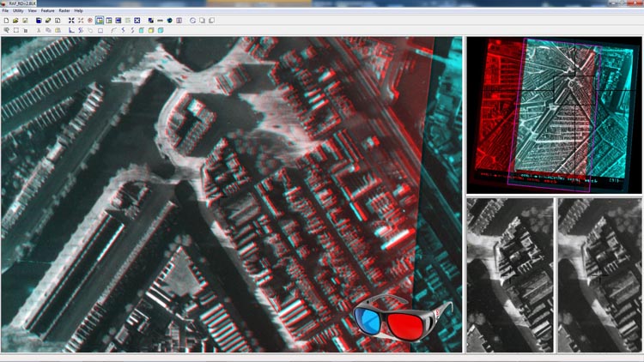Click the blue square with white X icon
This screenshot has height=362, width=644.
pyautogui.click(x=137, y=21)
